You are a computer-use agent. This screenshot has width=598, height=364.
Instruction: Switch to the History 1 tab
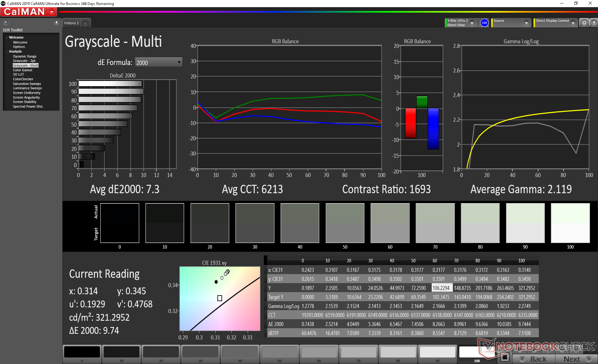(71, 23)
